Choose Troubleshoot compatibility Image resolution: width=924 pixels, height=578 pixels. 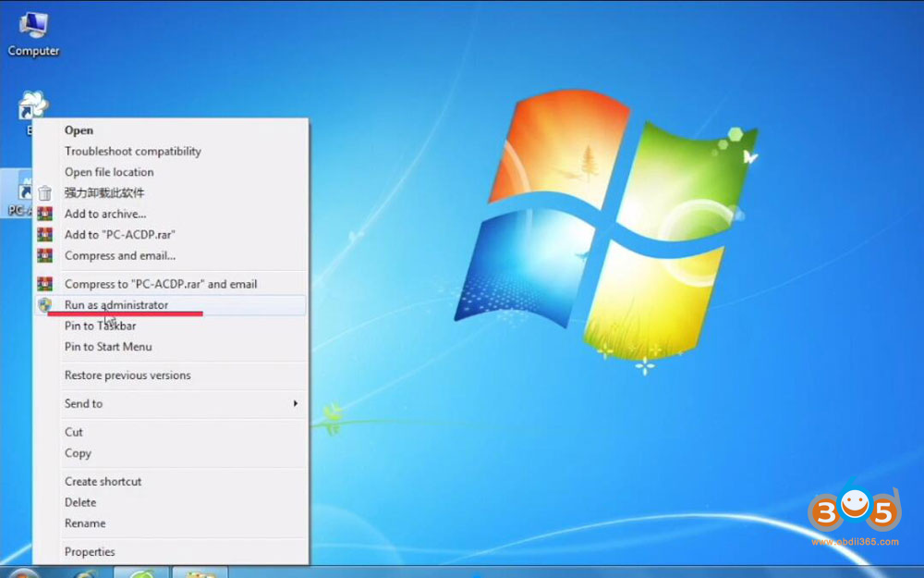click(132, 152)
